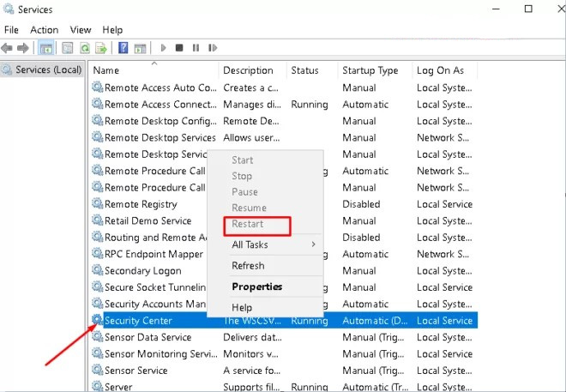
Task: Select Refresh from the context menu
Action: click(x=248, y=266)
